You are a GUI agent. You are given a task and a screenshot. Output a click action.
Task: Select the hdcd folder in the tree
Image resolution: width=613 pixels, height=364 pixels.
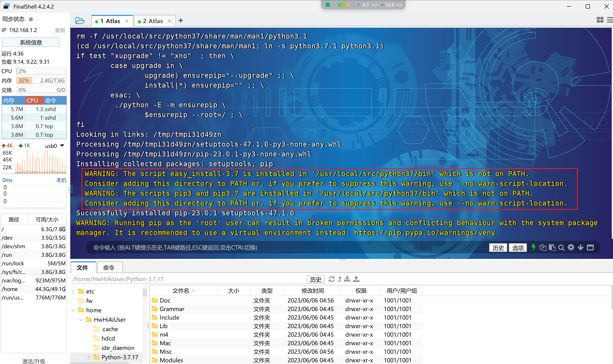(x=104, y=339)
